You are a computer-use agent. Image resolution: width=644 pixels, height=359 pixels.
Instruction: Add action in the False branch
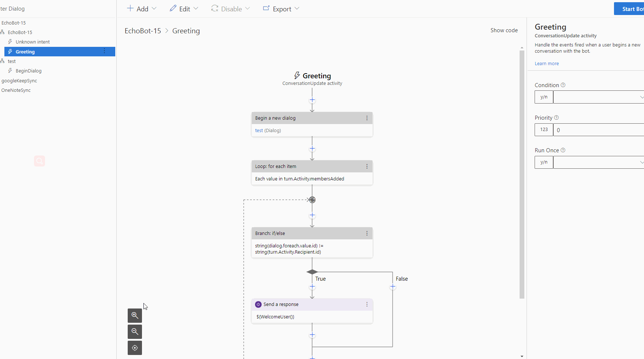(393, 287)
